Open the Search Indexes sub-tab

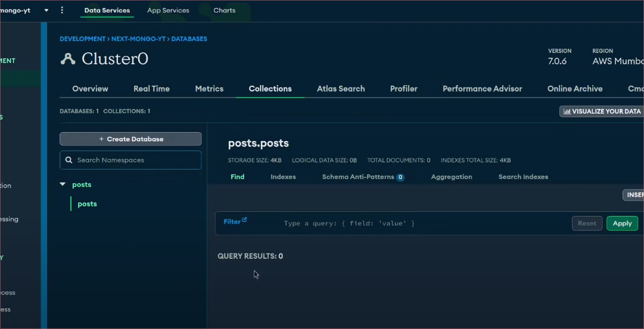[523, 177]
